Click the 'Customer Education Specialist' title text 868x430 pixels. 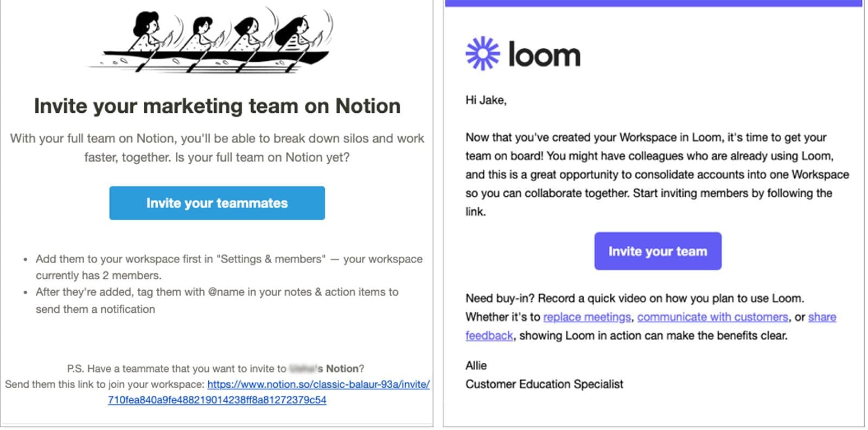pyautogui.click(x=544, y=384)
